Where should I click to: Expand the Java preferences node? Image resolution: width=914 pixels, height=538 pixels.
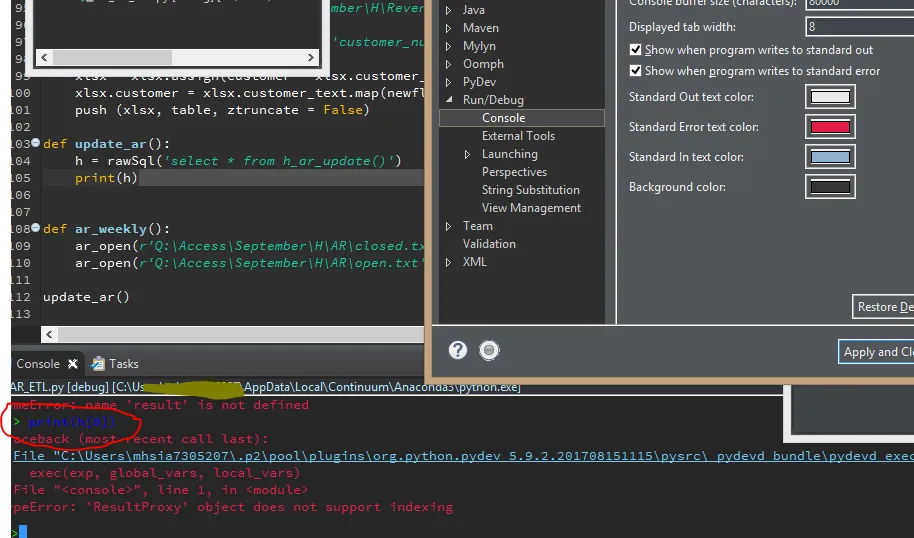point(448,10)
